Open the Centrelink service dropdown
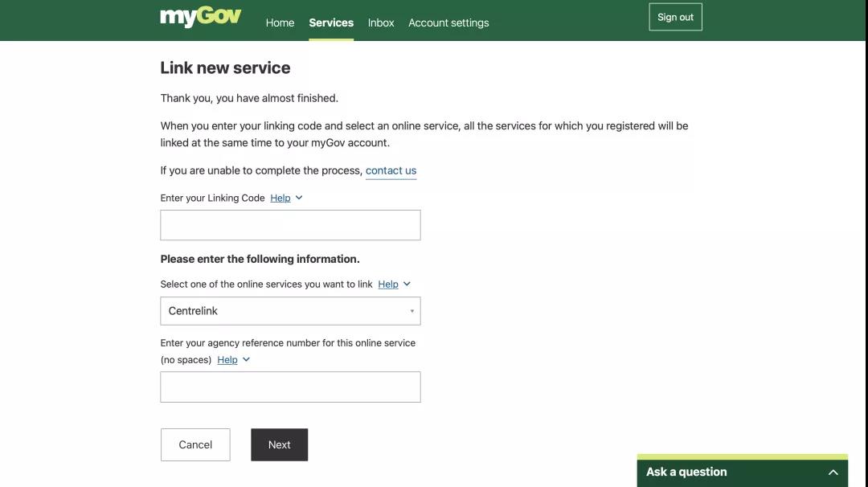 point(290,311)
